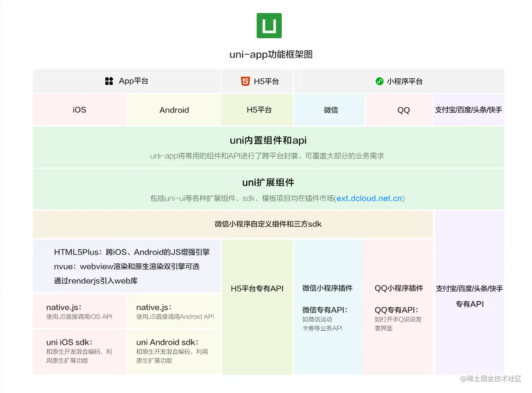Click the uni-app将常用的组件 description line
Viewport: 532px width, 393px height.
coord(267,156)
